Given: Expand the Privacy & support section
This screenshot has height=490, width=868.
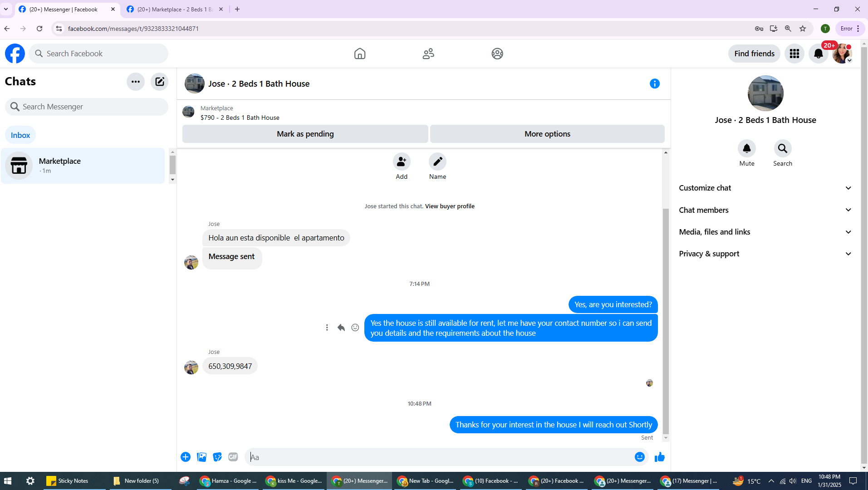Looking at the screenshot, I should (765, 254).
